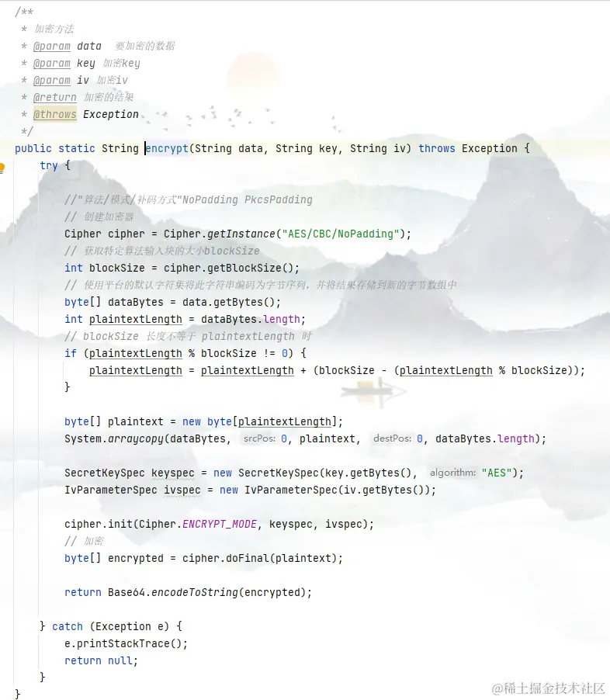Click the if keyword

(71, 353)
